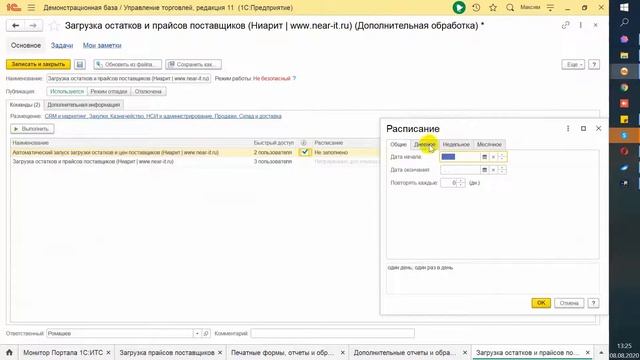Open the search magnifier in title bar

click(510, 7)
